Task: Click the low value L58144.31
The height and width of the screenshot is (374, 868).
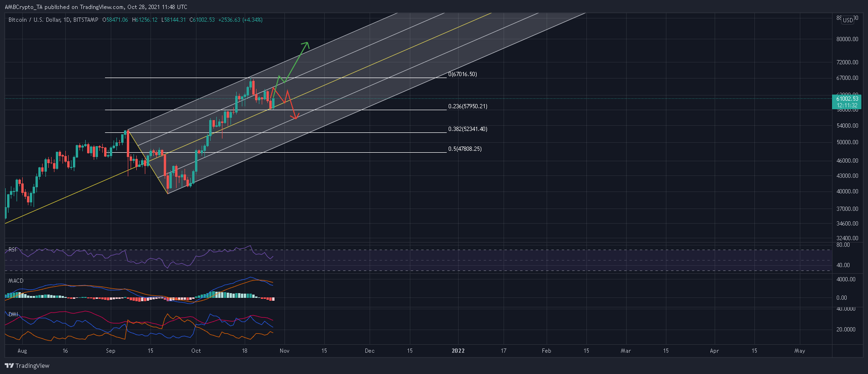Action: click(x=174, y=20)
